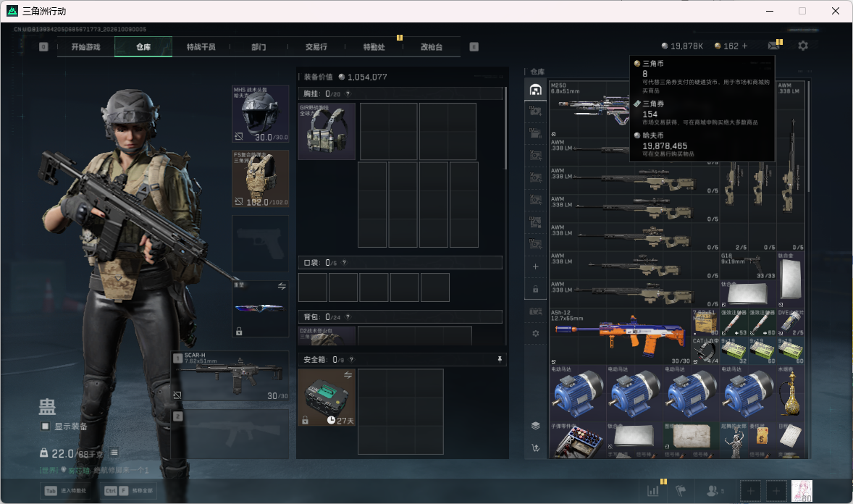Open the mail inbox envelope icon
This screenshot has width=853, height=504.
[773, 46]
